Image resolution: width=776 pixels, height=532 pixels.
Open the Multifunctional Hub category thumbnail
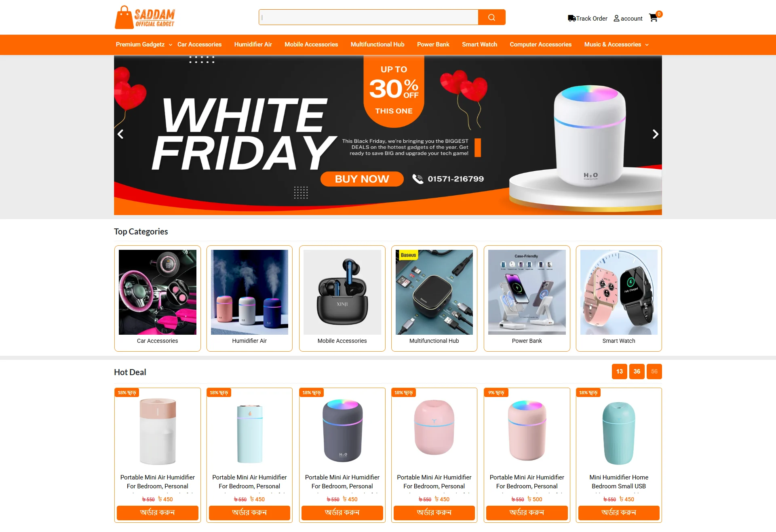(x=434, y=292)
